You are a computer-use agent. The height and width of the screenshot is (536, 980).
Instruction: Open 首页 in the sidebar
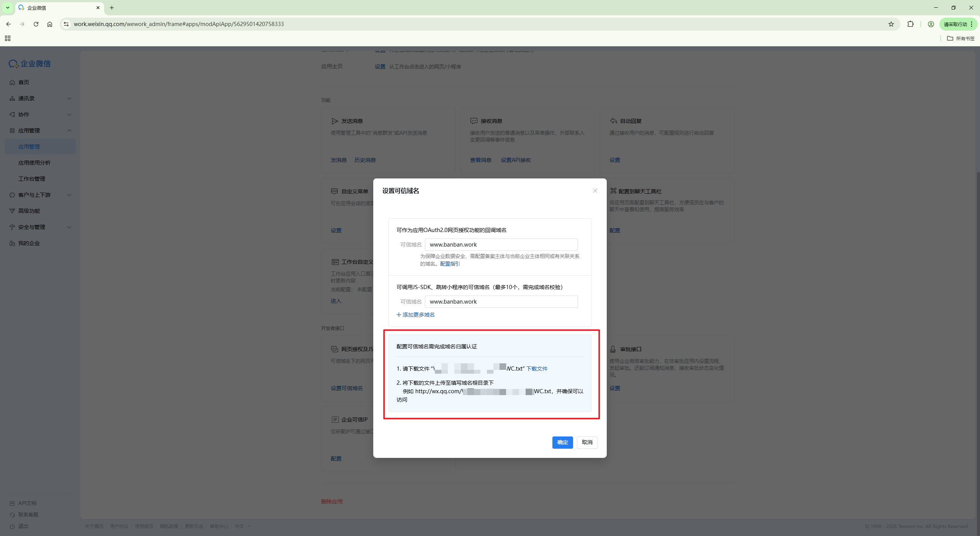[24, 82]
